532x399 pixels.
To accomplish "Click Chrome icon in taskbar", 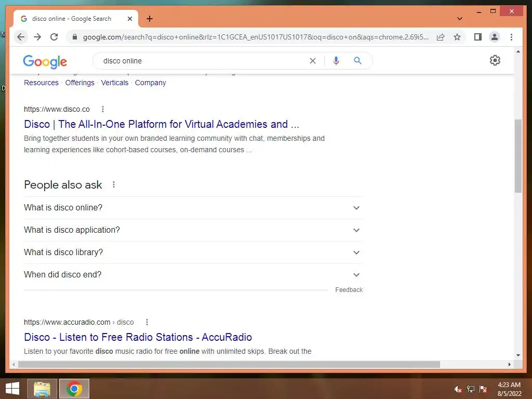I will click(74, 389).
